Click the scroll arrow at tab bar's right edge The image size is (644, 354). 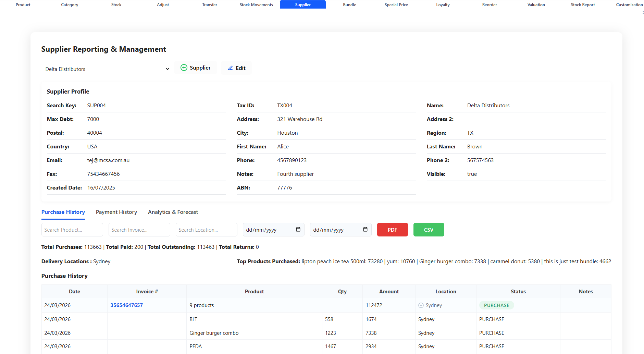[643, 12]
